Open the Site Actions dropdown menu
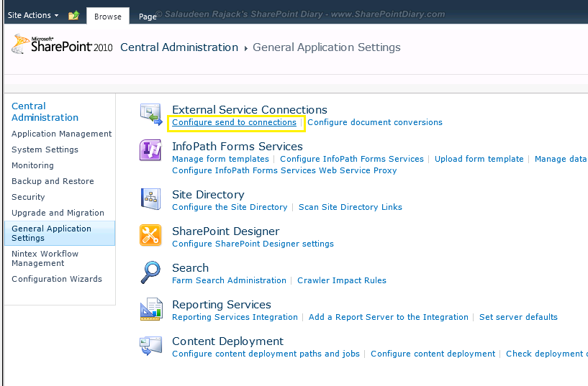This screenshot has height=386, width=588. (33, 15)
